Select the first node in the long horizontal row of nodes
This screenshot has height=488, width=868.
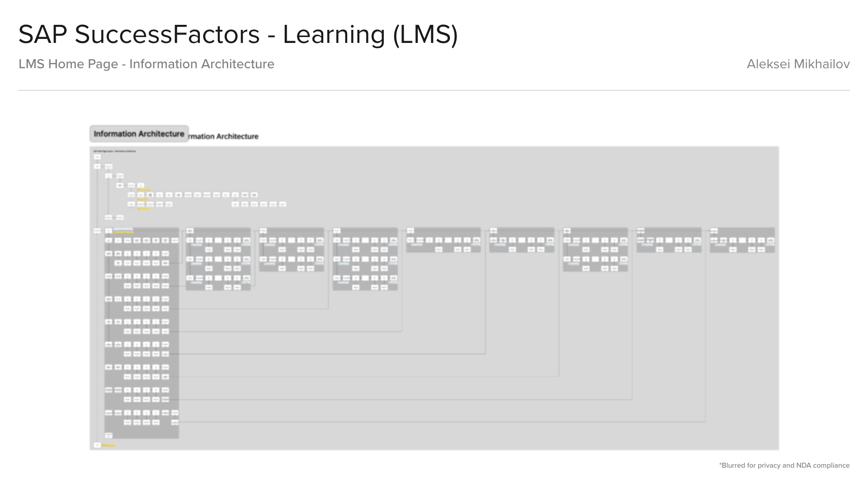[x=131, y=195]
